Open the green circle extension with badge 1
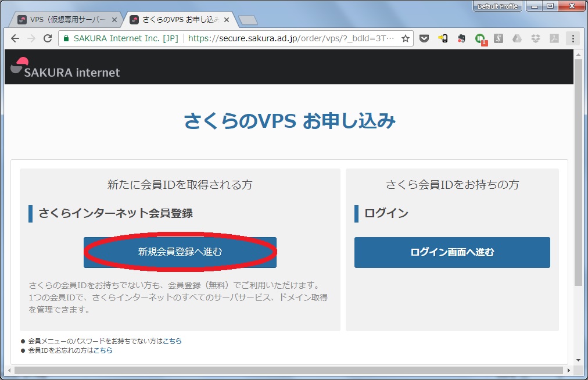This screenshot has width=588, height=380. coord(481,39)
